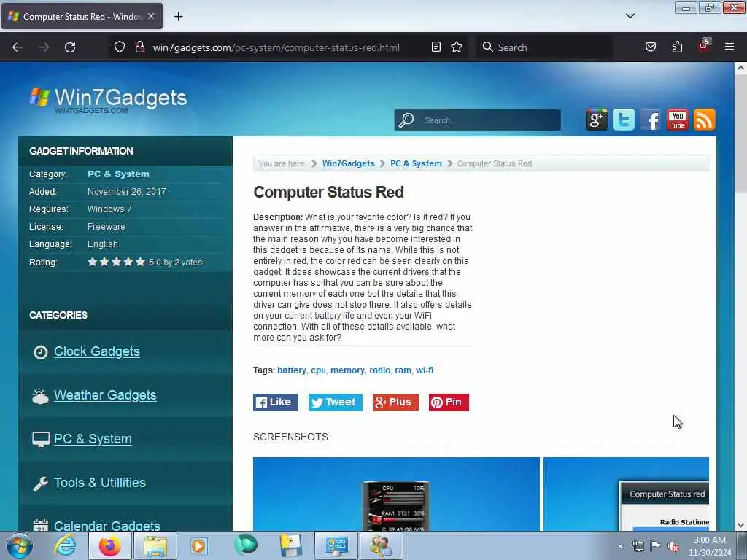This screenshot has height=560, width=747.
Task: Close the Computer Status Red tab
Action: (151, 16)
